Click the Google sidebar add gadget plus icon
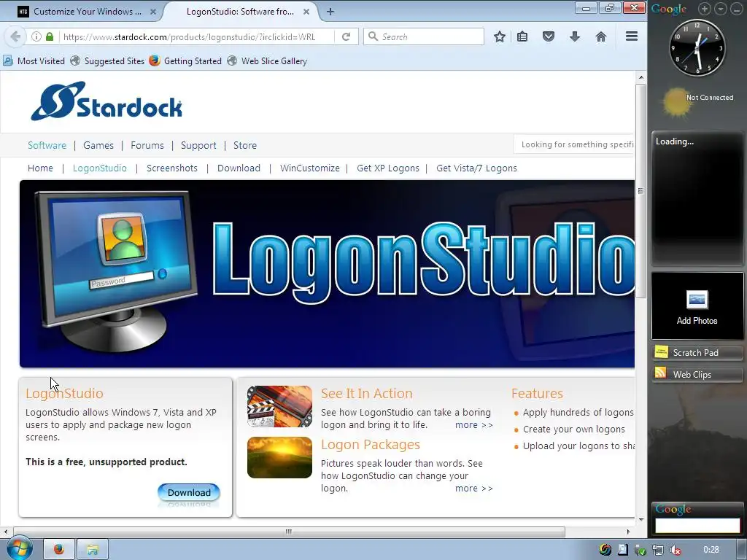 [704, 8]
